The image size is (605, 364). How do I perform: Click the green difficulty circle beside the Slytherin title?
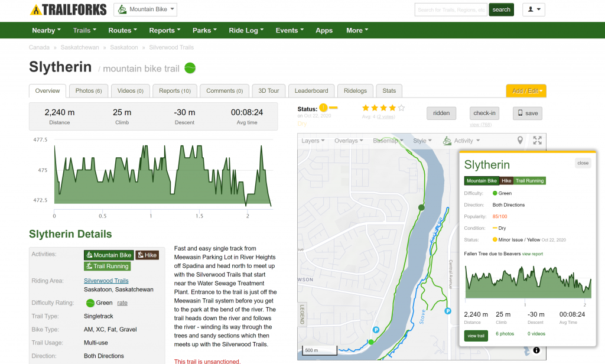click(190, 68)
